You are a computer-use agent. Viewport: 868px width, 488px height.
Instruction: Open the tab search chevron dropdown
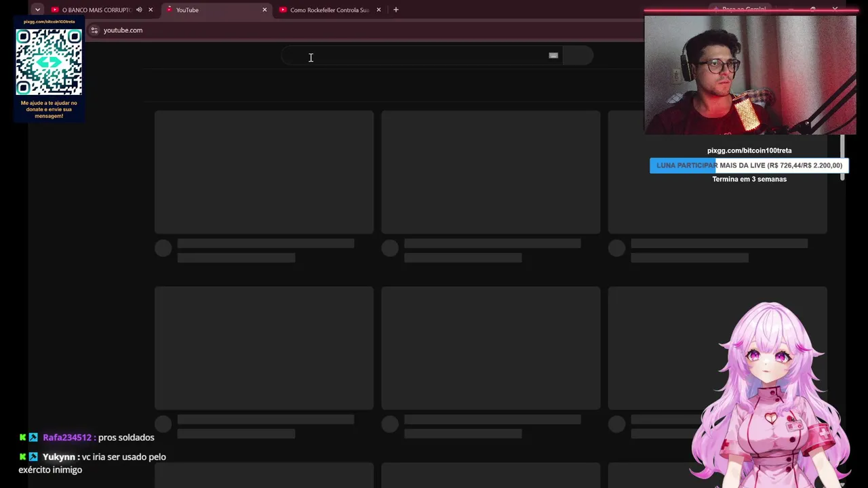click(x=37, y=9)
